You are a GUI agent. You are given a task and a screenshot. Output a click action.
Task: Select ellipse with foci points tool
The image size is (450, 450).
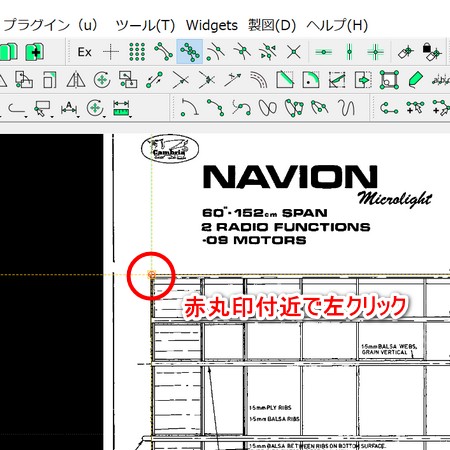(x=294, y=108)
